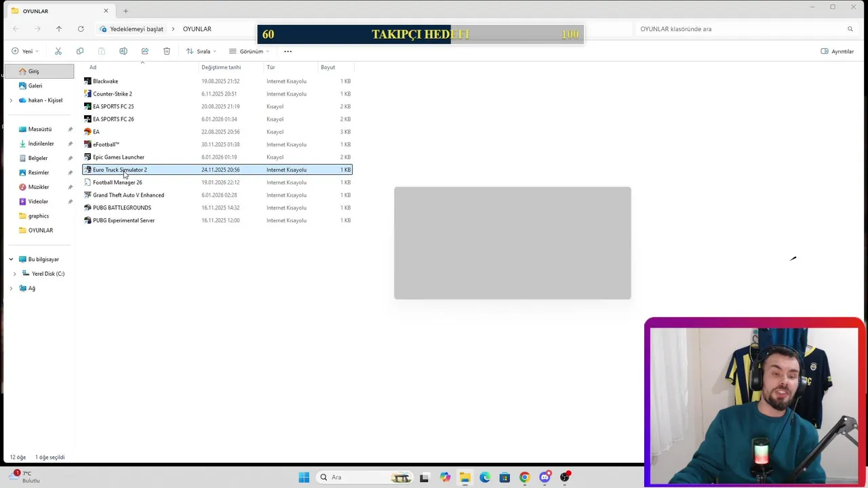This screenshot has height=488, width=868.
Task: Open Task View on taskbar
Action: 425,477
